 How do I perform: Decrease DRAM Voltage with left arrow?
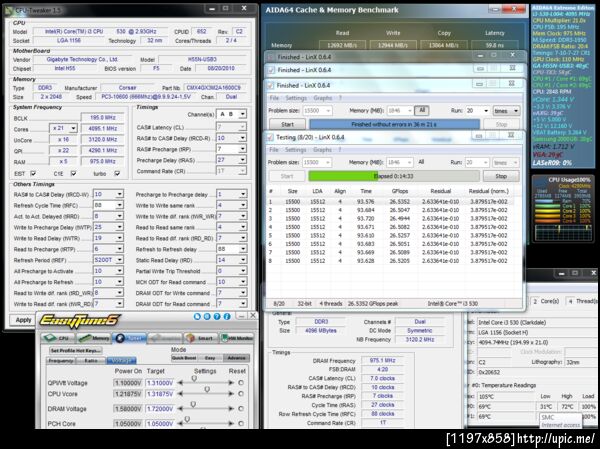(x=180, y=408)
